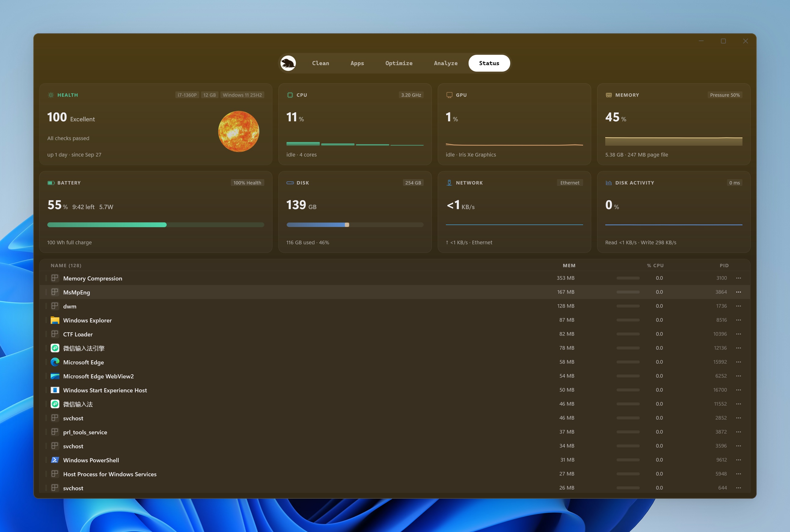The height and width of the screenshot is (532, 790).
Task: Select the Analyze tab
Action: [445, 63]
